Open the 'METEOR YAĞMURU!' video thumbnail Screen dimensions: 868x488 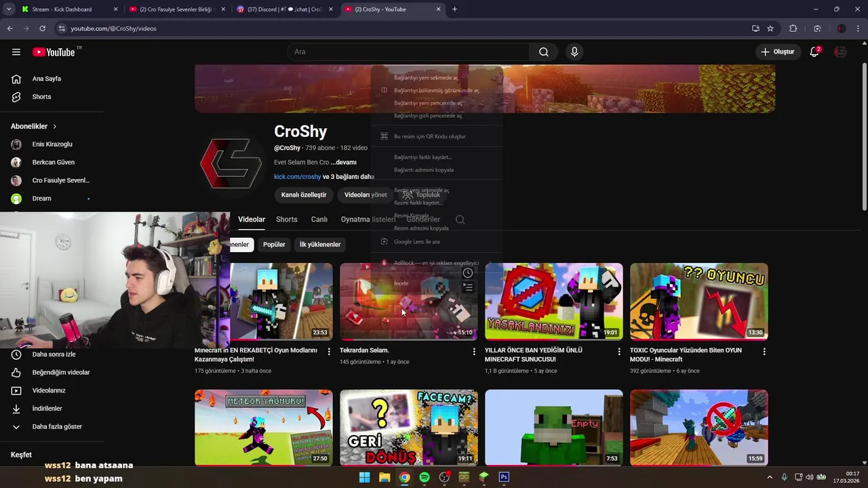click(x=264, y=427)
